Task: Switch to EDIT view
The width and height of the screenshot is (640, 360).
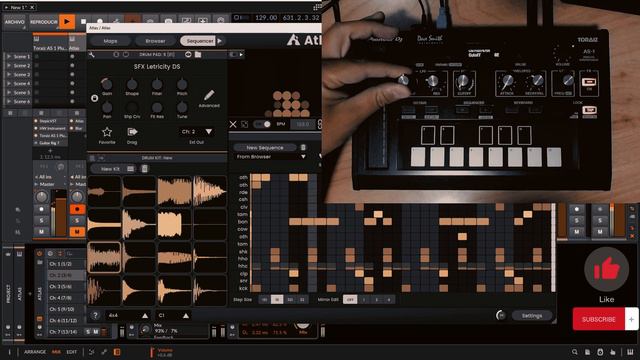Action: (71, 352)
